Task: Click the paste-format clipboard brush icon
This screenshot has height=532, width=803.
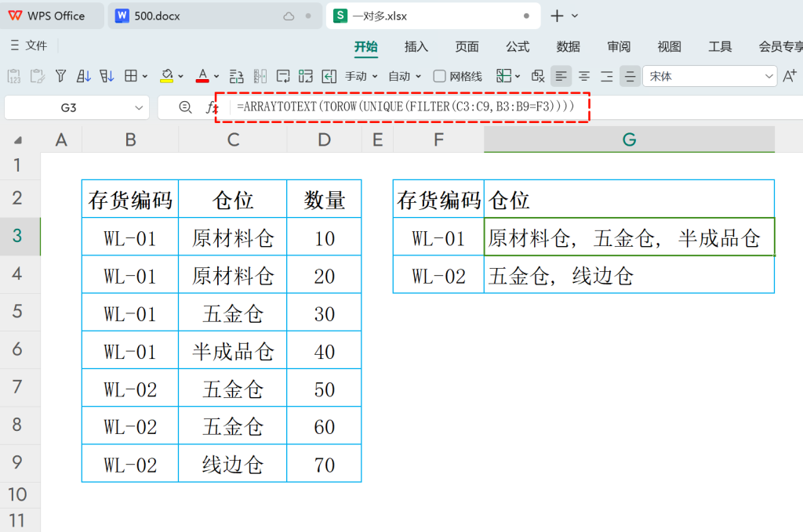Action: point(38,76)
